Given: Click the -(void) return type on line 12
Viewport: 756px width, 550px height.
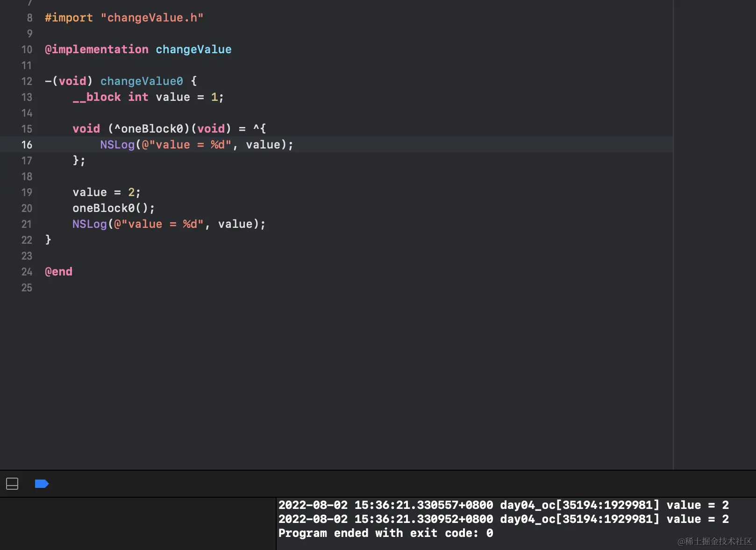Looking at the screenshot, I should coord(69,81).
